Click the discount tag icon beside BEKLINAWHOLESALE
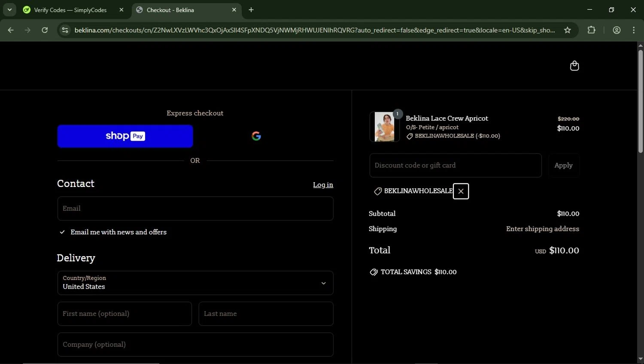 pos(378,191)
